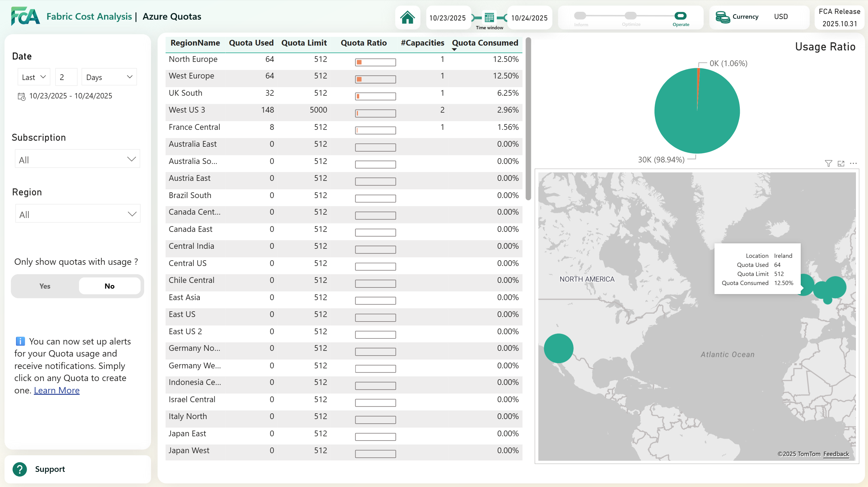The height and width of the screenshot is (487, 868).
Task: Expand the Region All dropdown
Action: [x=77, y=213]
